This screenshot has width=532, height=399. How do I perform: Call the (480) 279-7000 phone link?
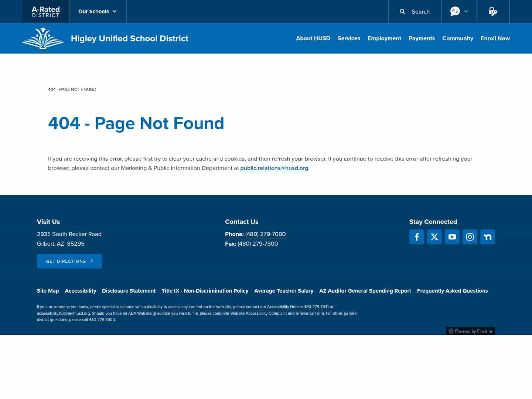tap(265, 234)
